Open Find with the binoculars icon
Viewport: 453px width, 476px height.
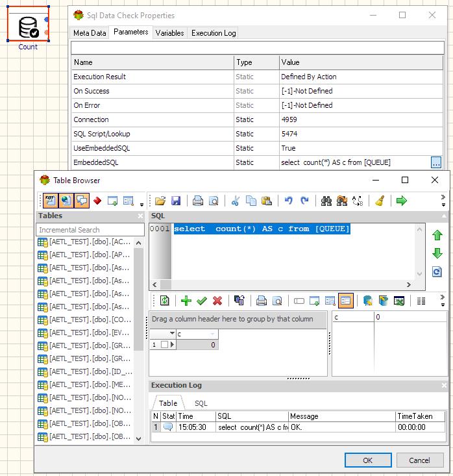pos(326,201)
